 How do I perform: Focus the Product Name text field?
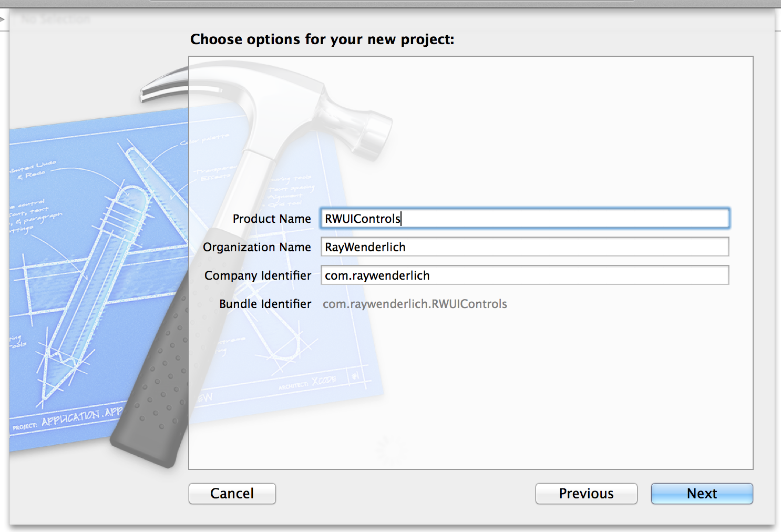[x=525, y=219]
